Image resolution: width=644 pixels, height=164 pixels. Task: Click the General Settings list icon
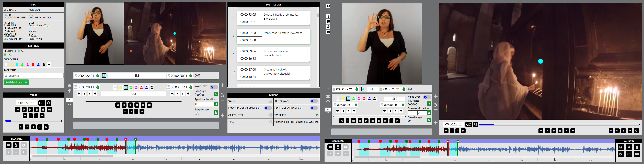(5, 54)
